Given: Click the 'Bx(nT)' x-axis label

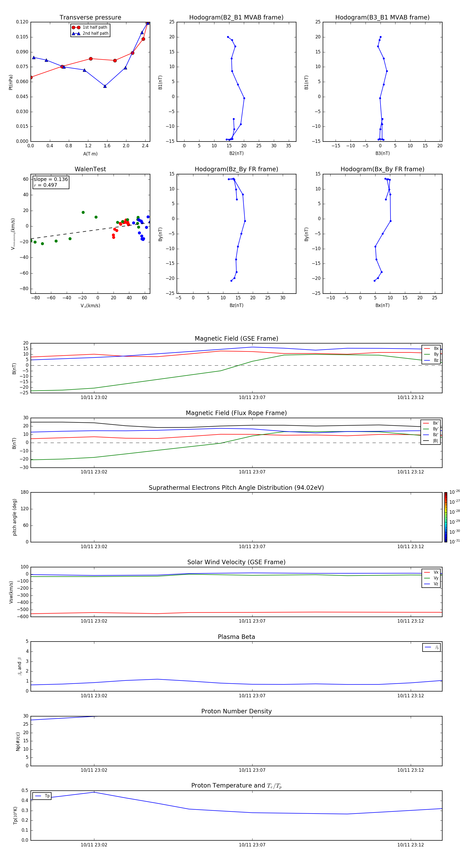Looking at the screenshot, I should [x=382, y=305].
